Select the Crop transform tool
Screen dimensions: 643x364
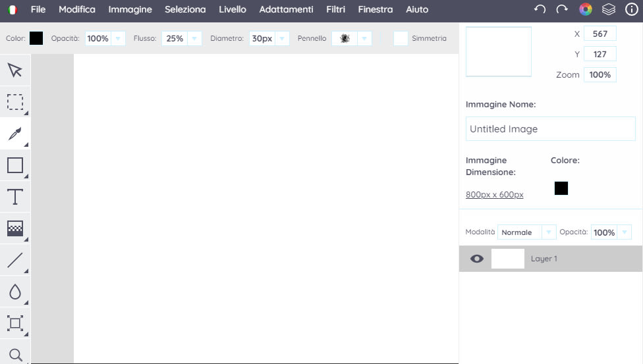(15, 323)
